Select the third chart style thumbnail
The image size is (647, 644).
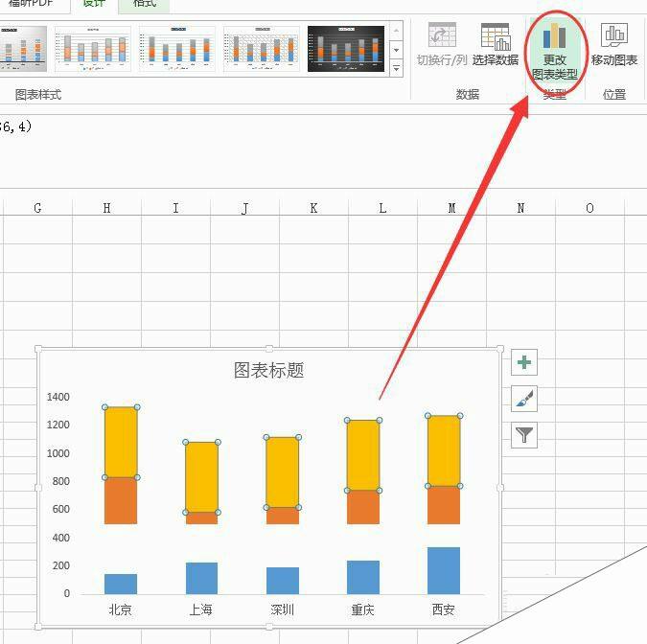tap(177, 49)
